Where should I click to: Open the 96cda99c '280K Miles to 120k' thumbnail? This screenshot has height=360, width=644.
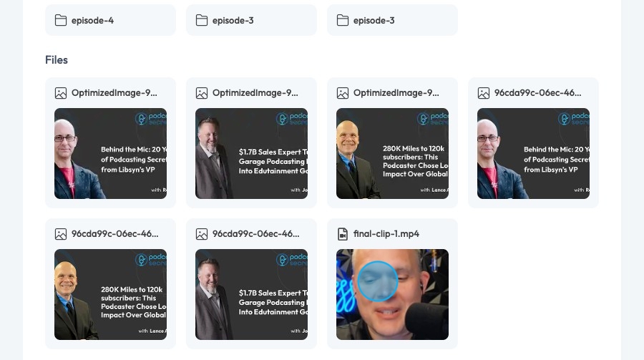click(110, 294)
